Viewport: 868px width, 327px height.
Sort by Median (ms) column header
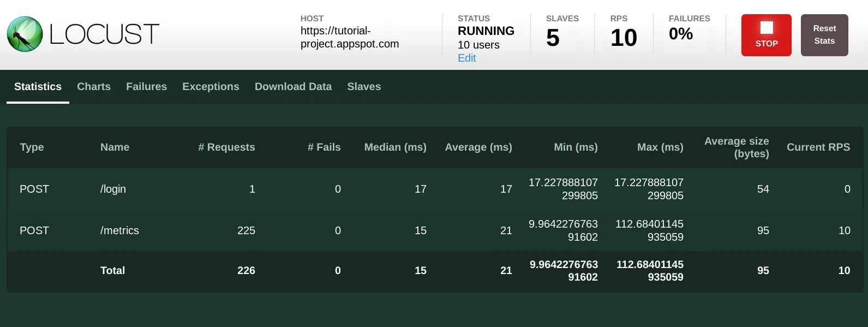tap(395, 147)
